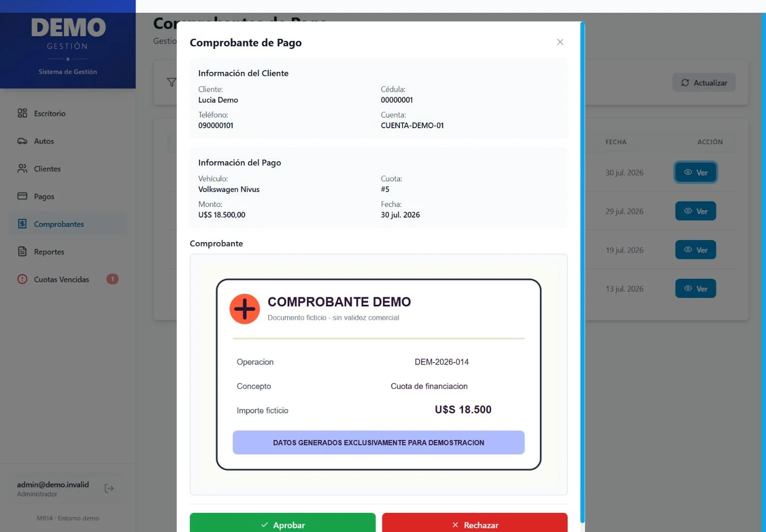Open Ver for the 19 jul. 2026 row
This screenshot has height=532, width=766.
696,250
